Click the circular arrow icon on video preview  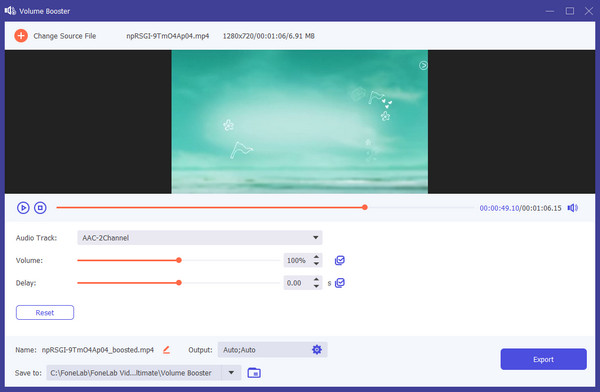point(423,65)
